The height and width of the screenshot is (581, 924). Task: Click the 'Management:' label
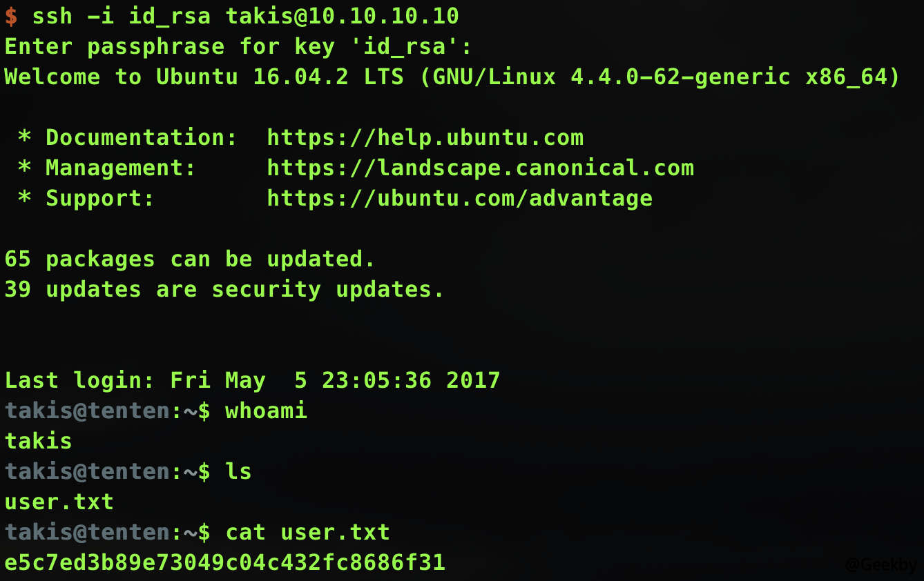coord(121,168)
